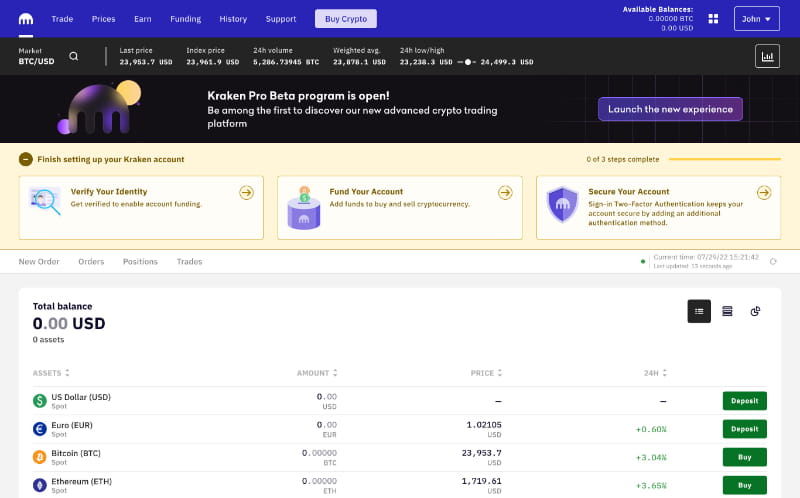Switch to the Positions tab
The width and height of the screenshot is (800, 498).
(x=140, y=262)
